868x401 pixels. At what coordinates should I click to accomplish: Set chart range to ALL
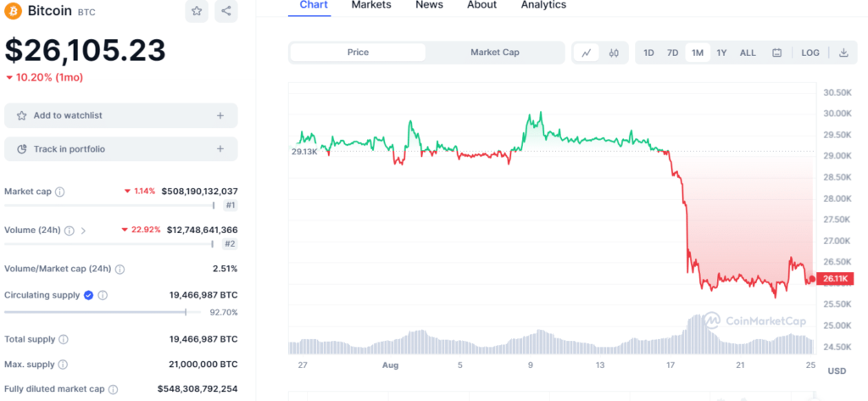click(x=748, y=53)
